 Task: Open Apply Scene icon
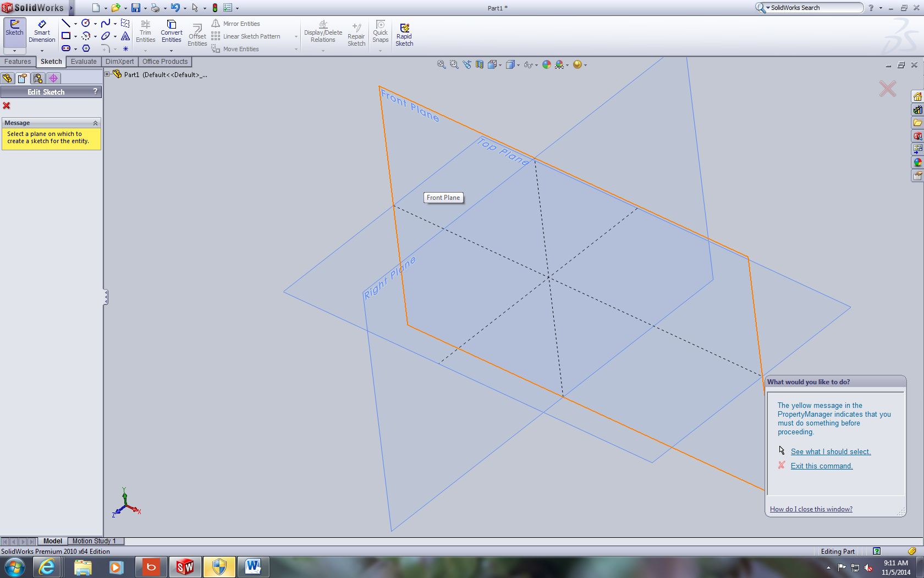[x=559, y=64]
